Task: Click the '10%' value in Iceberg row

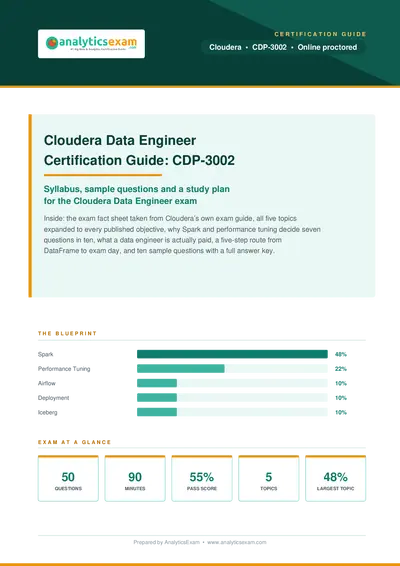Action: point(341,412)
